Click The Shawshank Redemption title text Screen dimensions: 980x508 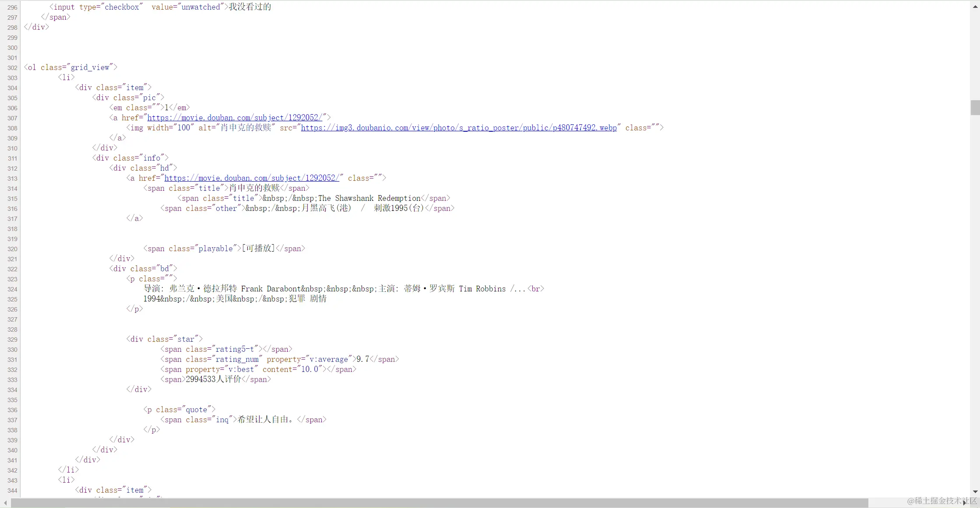click(x=369, y=198)
